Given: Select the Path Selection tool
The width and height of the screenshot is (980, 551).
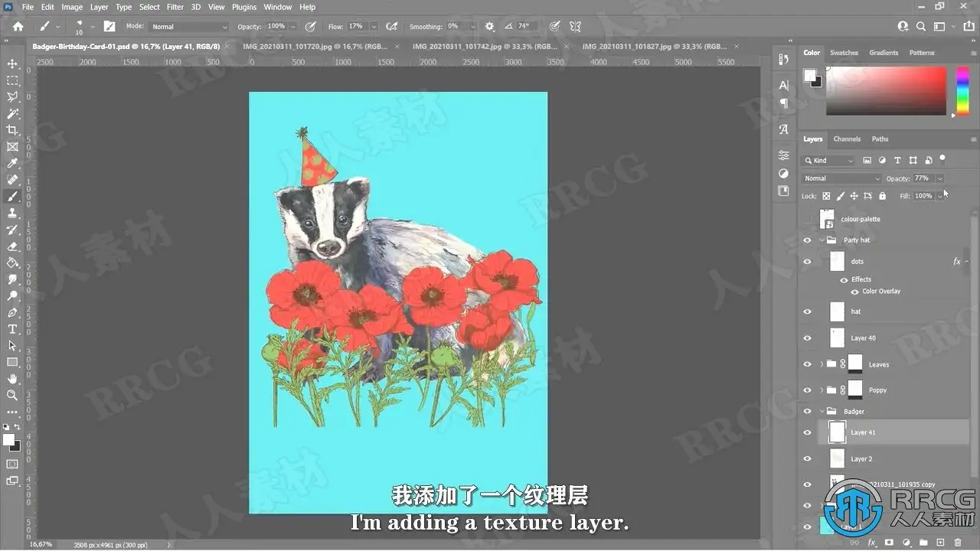Looking at the screenshot, I should coord(12,346).
